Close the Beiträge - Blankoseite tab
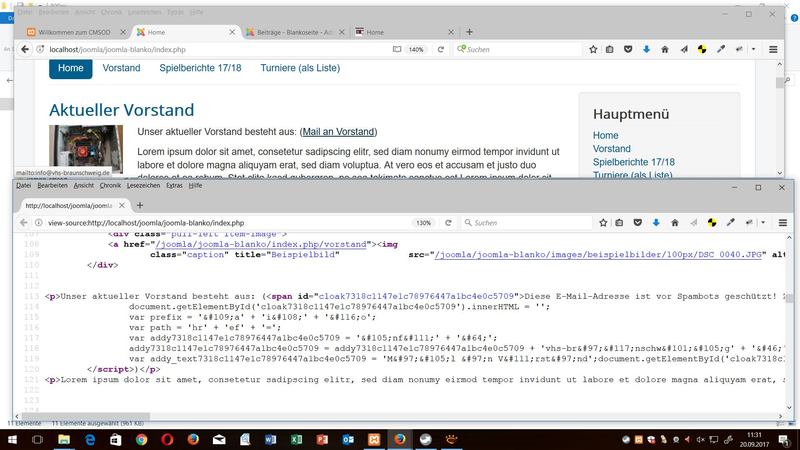 [x=341, y=32]
